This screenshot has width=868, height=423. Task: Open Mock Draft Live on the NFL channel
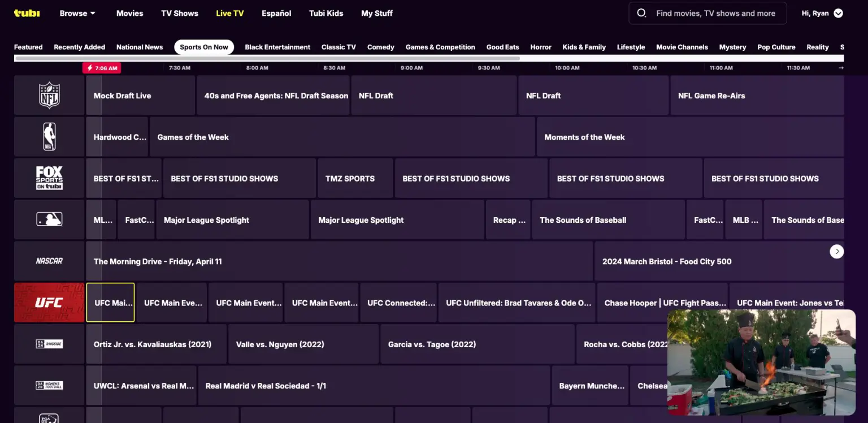(x=140, y=96)
